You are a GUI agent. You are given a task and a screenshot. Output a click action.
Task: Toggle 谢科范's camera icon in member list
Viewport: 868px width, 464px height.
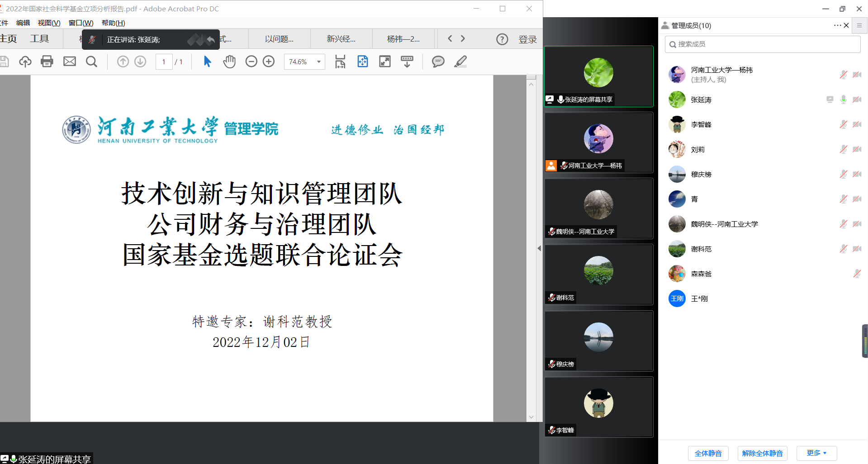[x=857, y=249]
